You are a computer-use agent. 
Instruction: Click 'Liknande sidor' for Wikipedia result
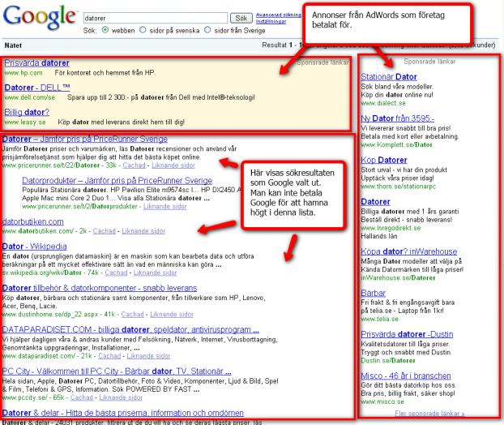[156, 273]
